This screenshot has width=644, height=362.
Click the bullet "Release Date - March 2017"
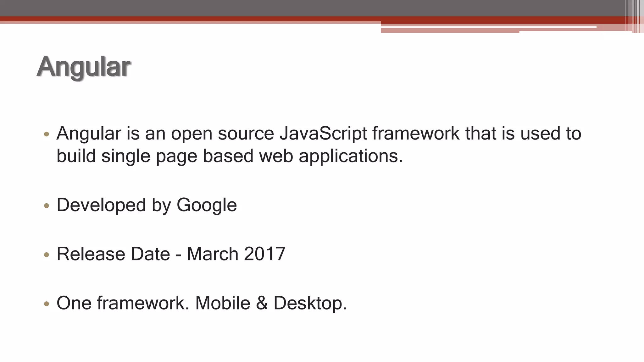click(171, 254)
